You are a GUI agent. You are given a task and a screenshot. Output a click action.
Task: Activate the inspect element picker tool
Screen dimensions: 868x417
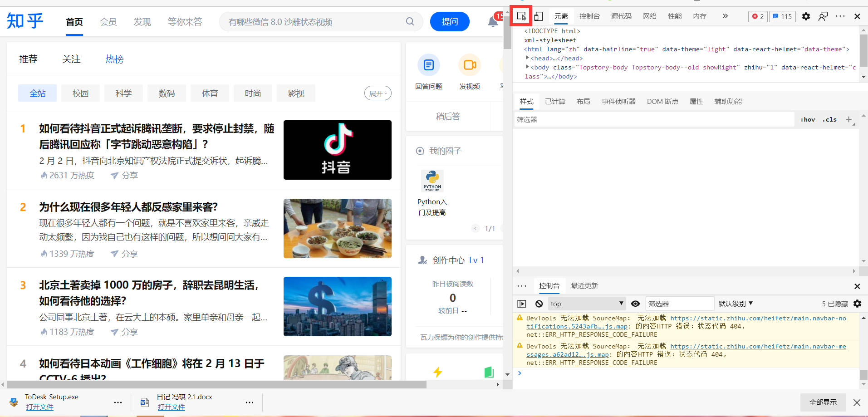(521, 16)
